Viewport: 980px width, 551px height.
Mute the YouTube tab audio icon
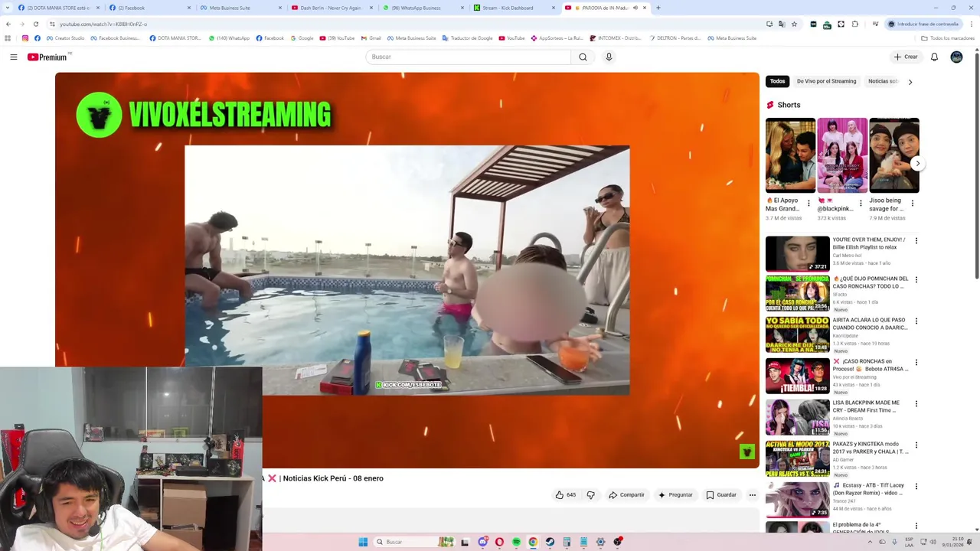pyautogui.click(x=635, y=8)
